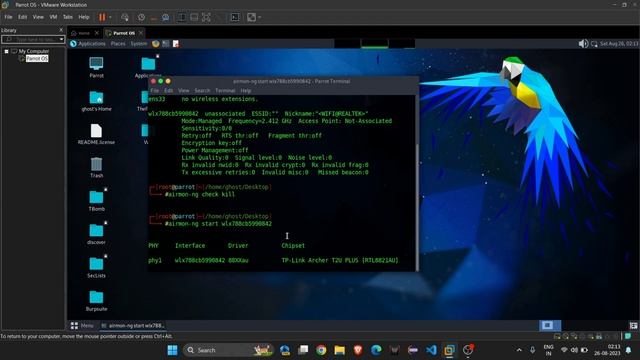
Task: Click the ENG IN language indicator
Action: click(549, 350)
